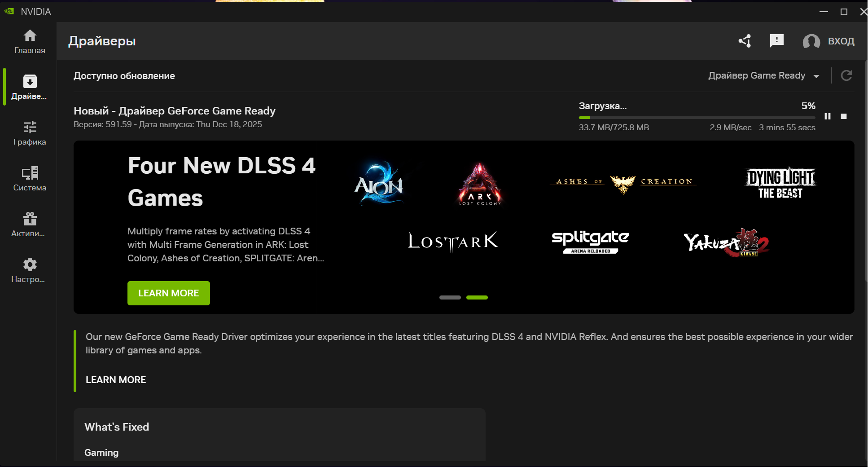
Task: Click the '33.7 MB/725.8 MB' download size
Action: (x=614, y=128)
